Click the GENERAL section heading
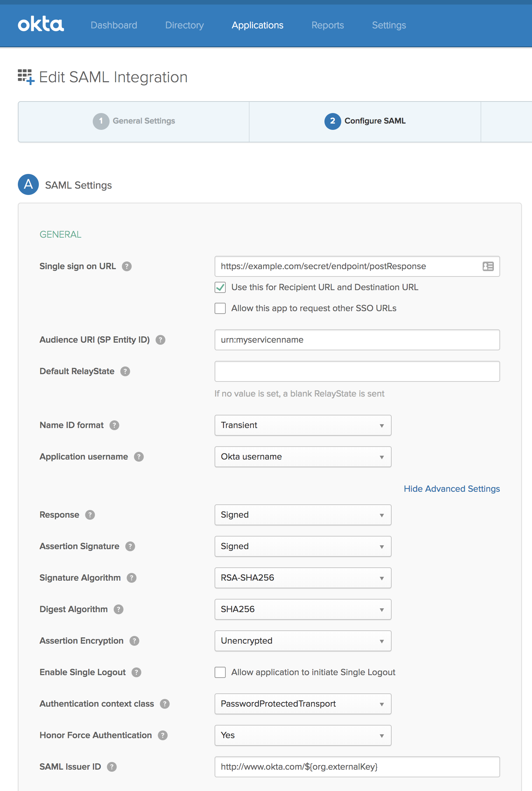The height and width of the screenshot is (791, 532). coord(61,234)
